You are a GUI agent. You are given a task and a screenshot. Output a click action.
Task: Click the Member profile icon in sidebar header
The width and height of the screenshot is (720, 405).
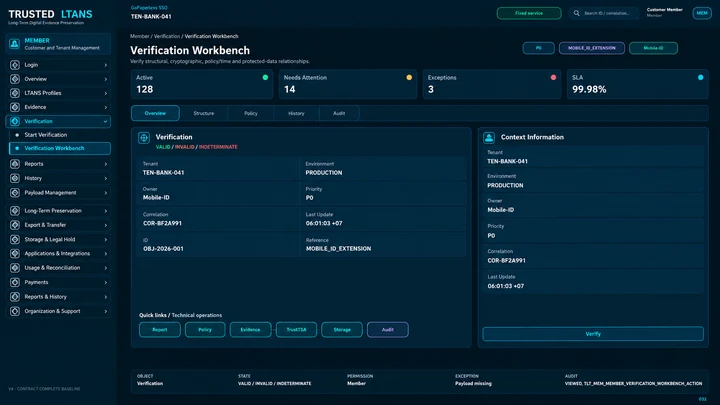tap(15, 44)
